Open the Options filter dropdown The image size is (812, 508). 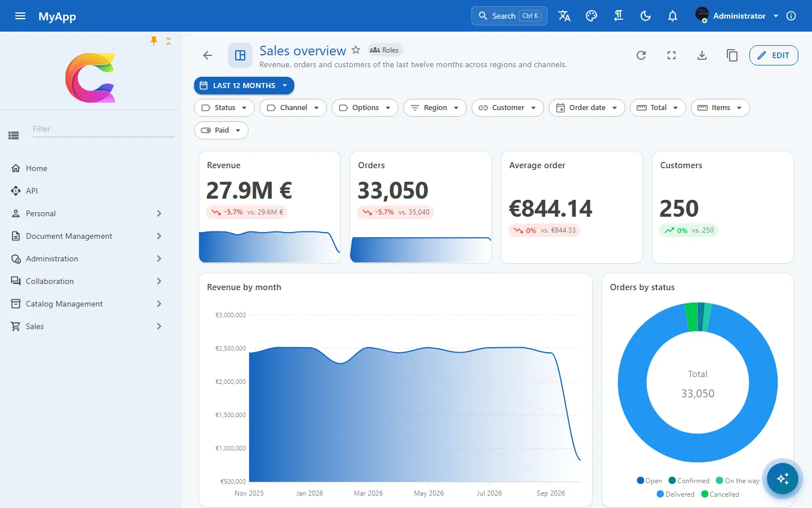[365, 108]
